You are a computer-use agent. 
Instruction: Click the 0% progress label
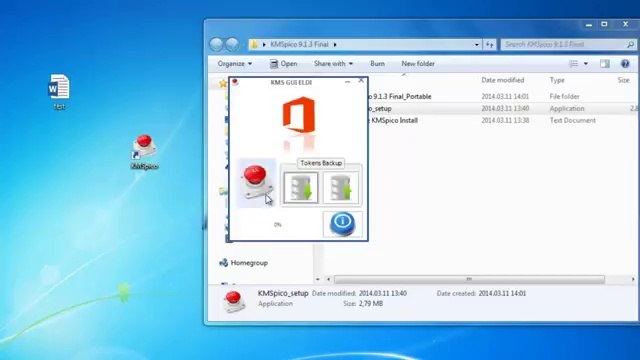click(x=278, y=224)
